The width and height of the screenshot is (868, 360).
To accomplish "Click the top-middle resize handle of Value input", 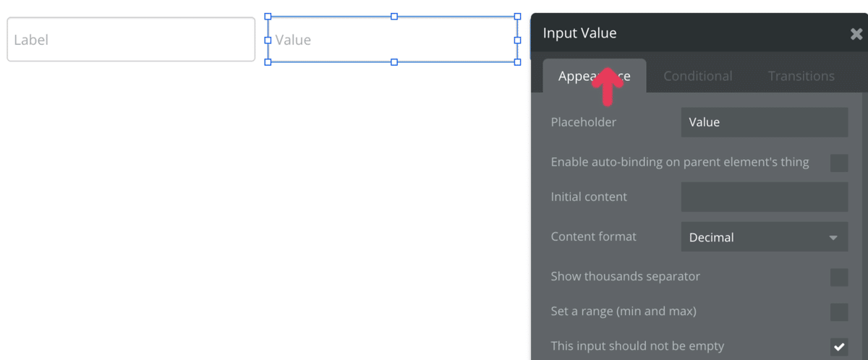I will click(x=393, y=16).
